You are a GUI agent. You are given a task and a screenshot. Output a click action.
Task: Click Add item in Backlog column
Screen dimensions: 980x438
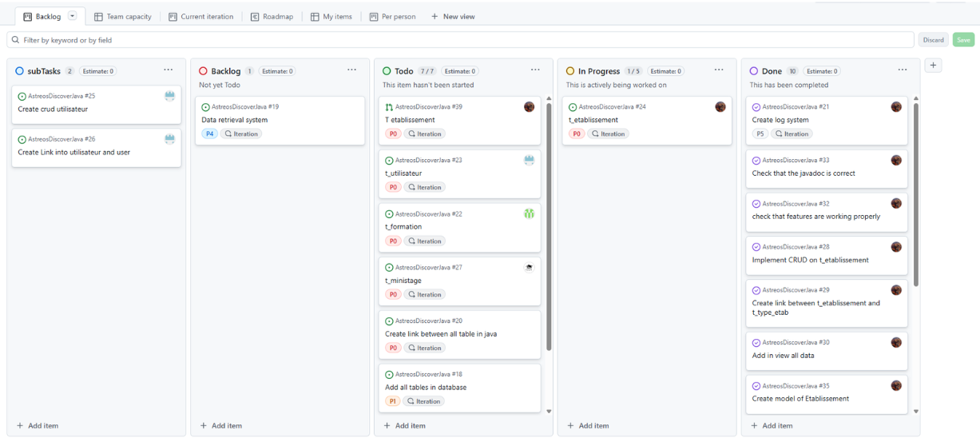point(221,426)
